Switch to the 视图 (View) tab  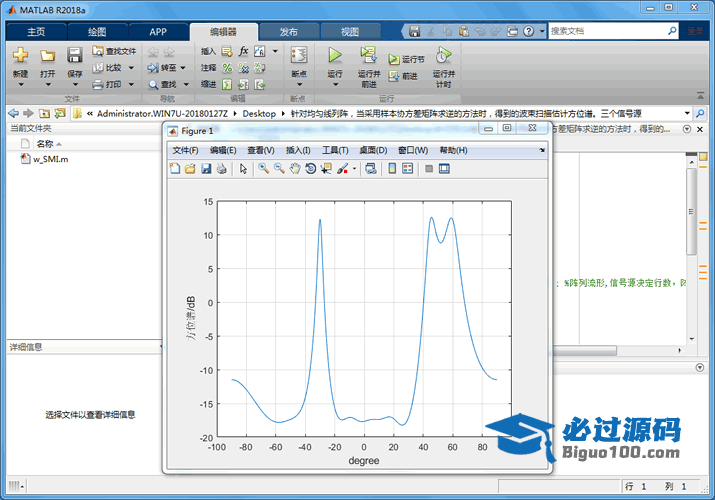click(350, 32)
